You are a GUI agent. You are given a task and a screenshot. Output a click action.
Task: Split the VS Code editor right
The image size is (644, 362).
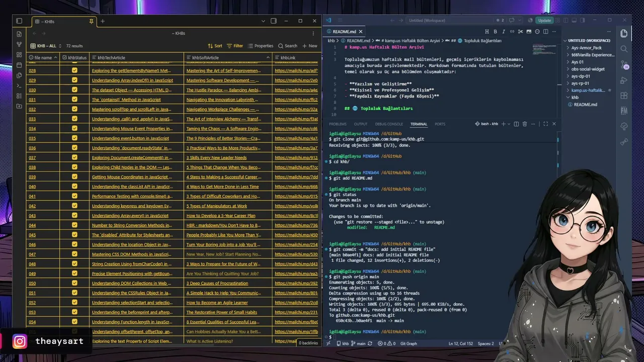[546, 32]
